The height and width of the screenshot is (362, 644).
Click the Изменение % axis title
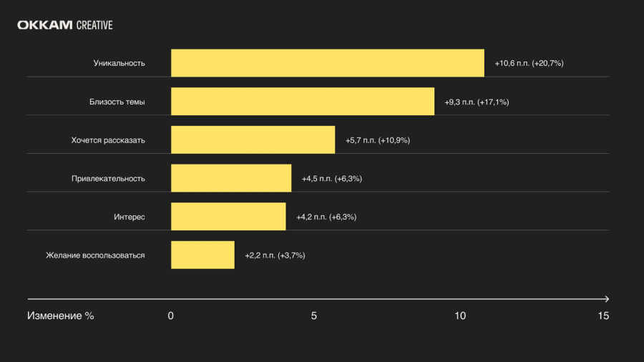[60, 315]
